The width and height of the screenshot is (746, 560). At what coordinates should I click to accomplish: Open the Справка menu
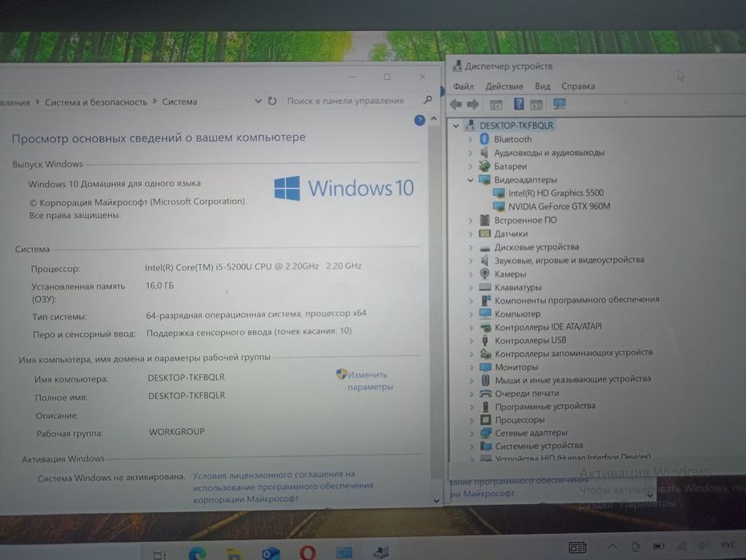pyautogui.click(x=578, y=86)
